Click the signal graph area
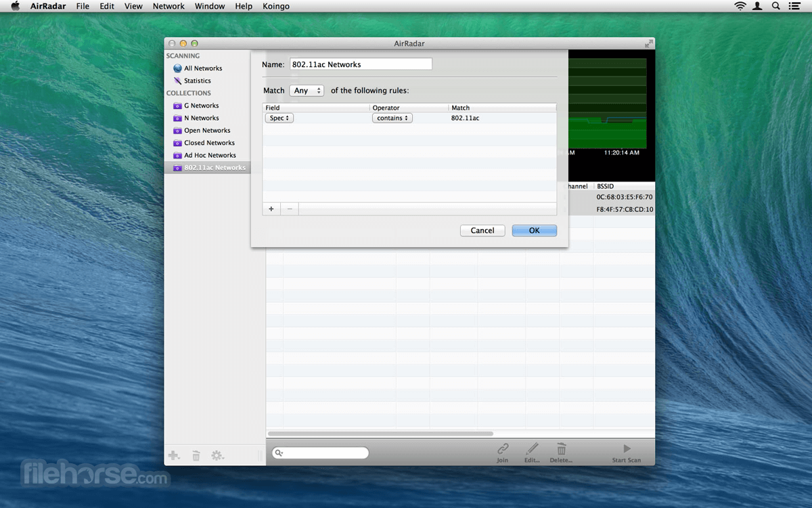 tap(607, 102)
